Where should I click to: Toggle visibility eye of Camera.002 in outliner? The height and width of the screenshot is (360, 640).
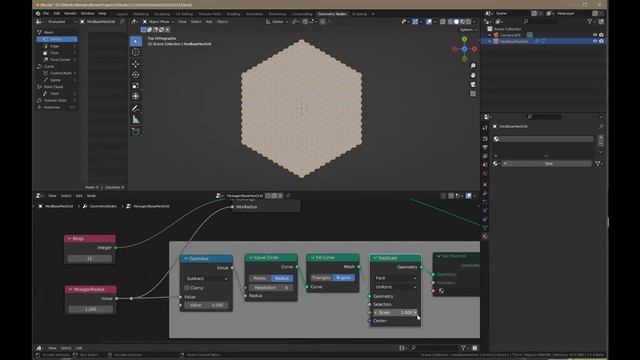pos(595,35)
